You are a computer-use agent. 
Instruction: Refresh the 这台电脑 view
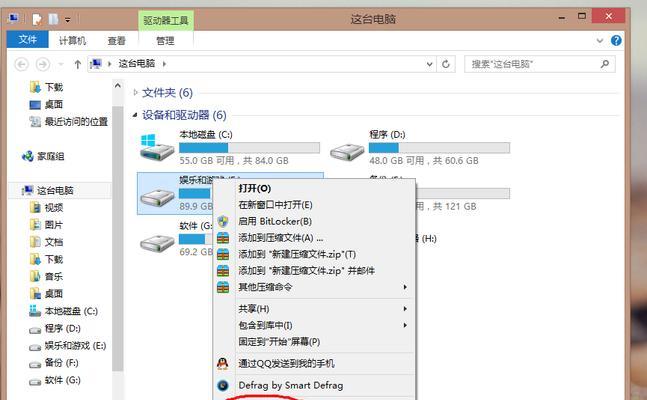(446, 64)
